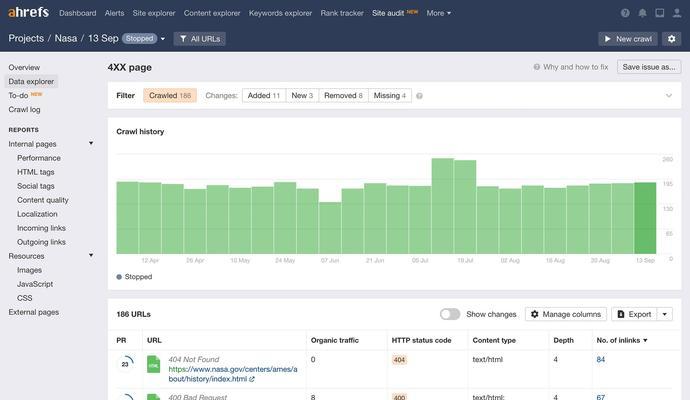Open HTML tags report
Screen dimensions: 690x400
tap(36, 172)
